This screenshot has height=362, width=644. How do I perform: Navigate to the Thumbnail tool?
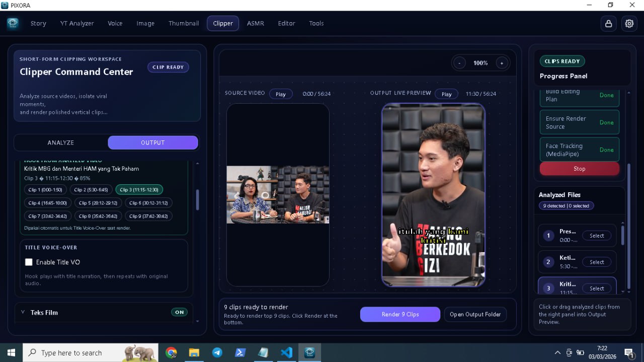coord(183,23)
